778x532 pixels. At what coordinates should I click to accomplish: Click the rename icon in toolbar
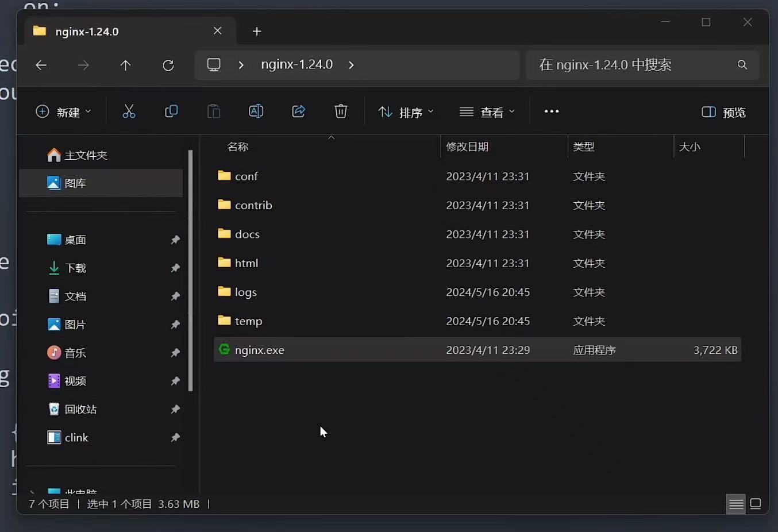click(x=256, y=111)
